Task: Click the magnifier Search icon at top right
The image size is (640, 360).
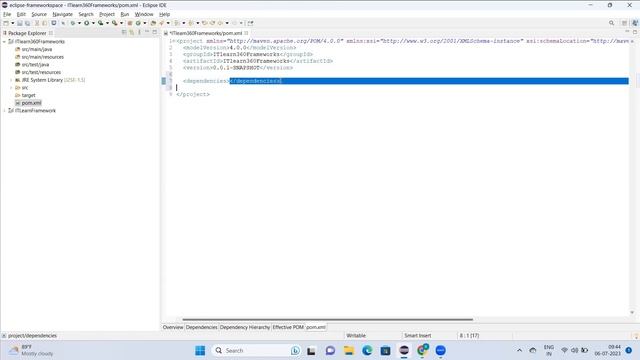Action: 611,23
